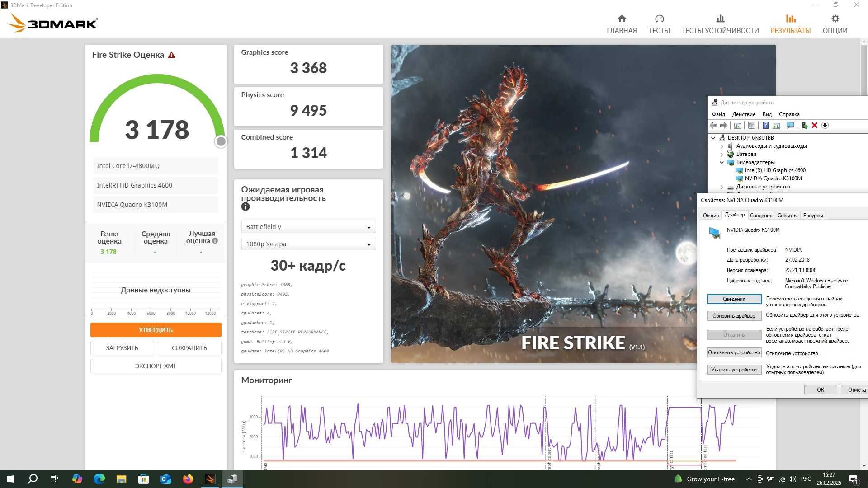Screen dimensions: 868x488
Task: Open taskbar Search
Action: (x=33, y=479)
